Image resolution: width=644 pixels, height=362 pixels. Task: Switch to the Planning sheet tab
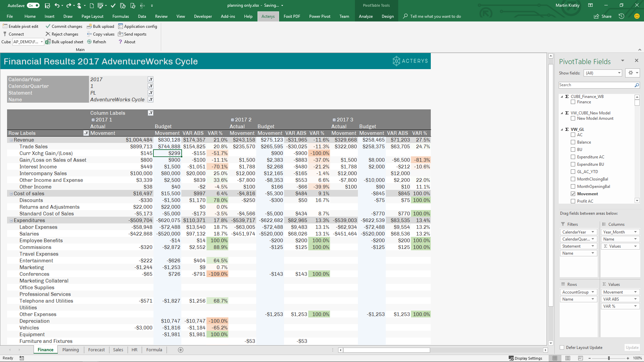[71, 350]
